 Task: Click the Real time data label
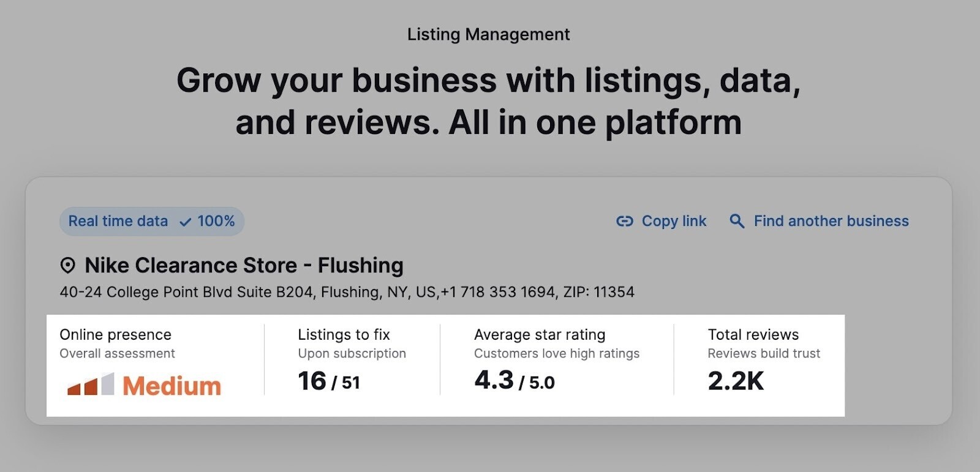[118, 221]
